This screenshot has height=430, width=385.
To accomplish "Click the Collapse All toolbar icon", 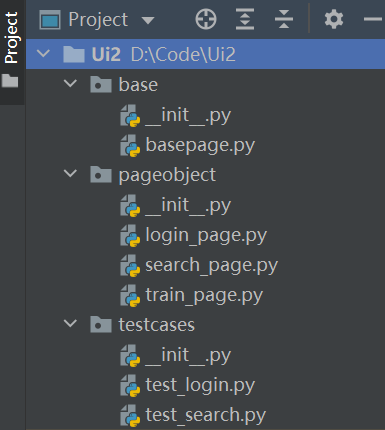I will coord(284,19).
